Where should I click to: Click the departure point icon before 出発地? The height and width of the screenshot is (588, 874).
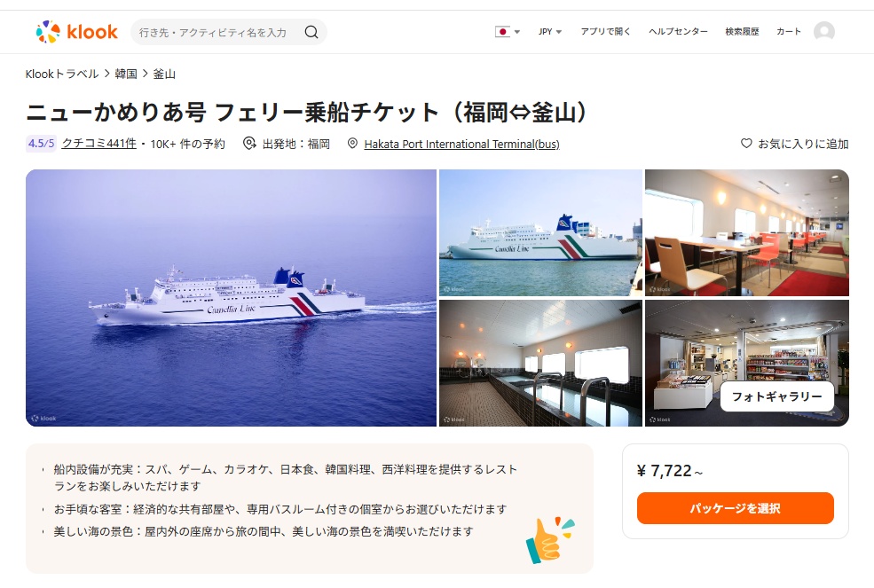point(249,144)
